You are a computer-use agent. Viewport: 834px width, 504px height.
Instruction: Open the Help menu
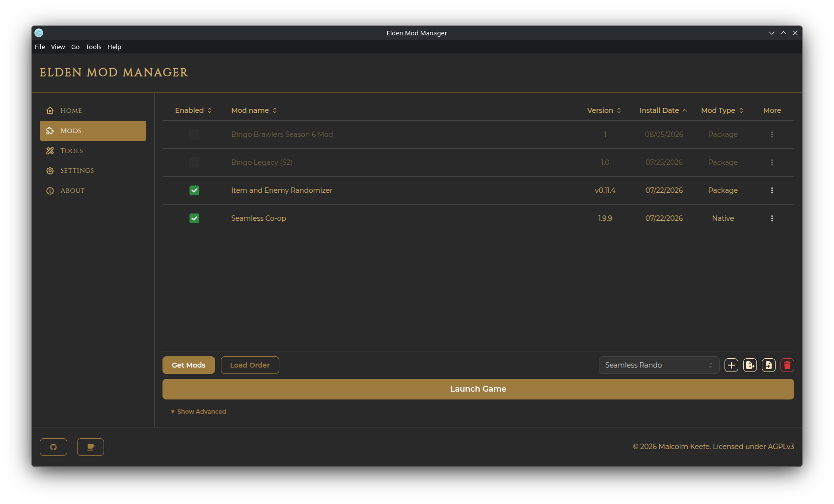(x=114, y=47)
